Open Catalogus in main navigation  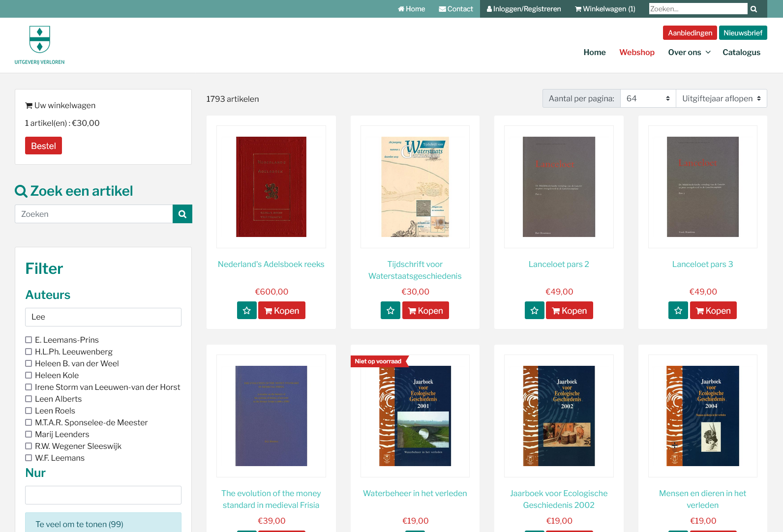pos(741,52)
